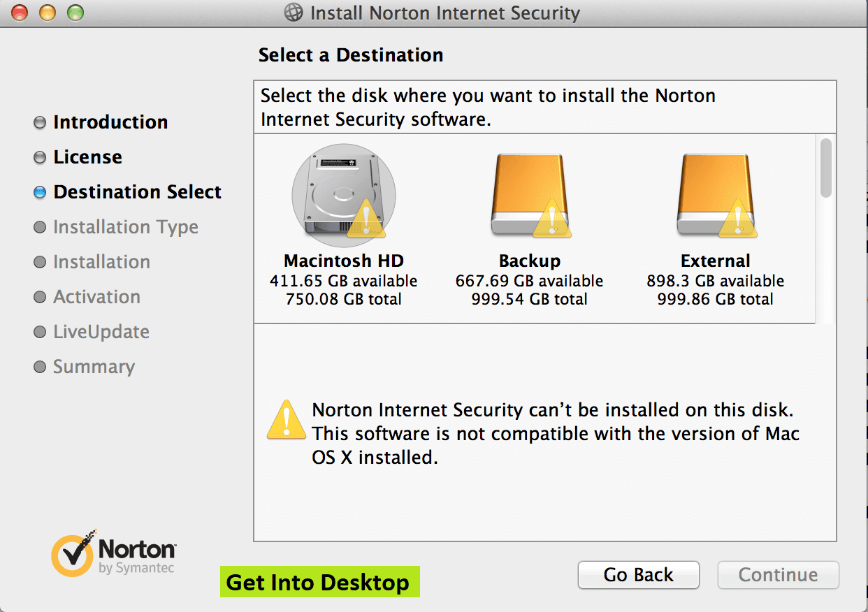Click the green zoom window button
This screenshot has width=868, height=612.
(75, 12)
